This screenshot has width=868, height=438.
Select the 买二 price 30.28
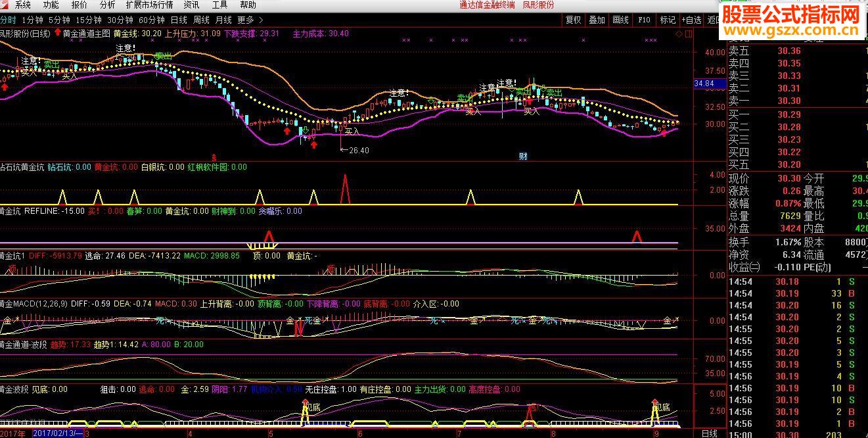pos(789,127)
